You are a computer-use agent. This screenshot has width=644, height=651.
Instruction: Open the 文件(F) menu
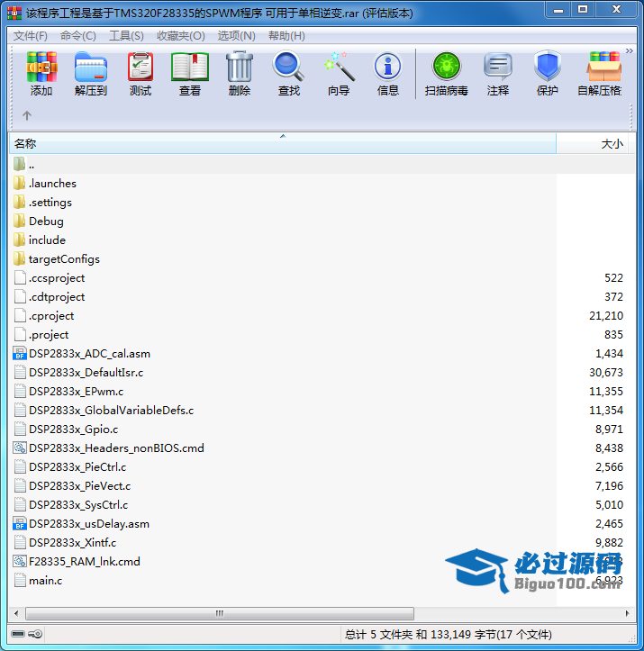pyautogui.click(x=31, y=36)
